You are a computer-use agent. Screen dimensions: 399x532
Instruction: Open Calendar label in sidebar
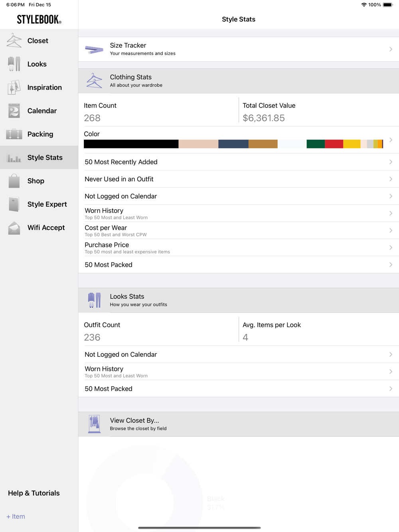click(x=42, y=110)
